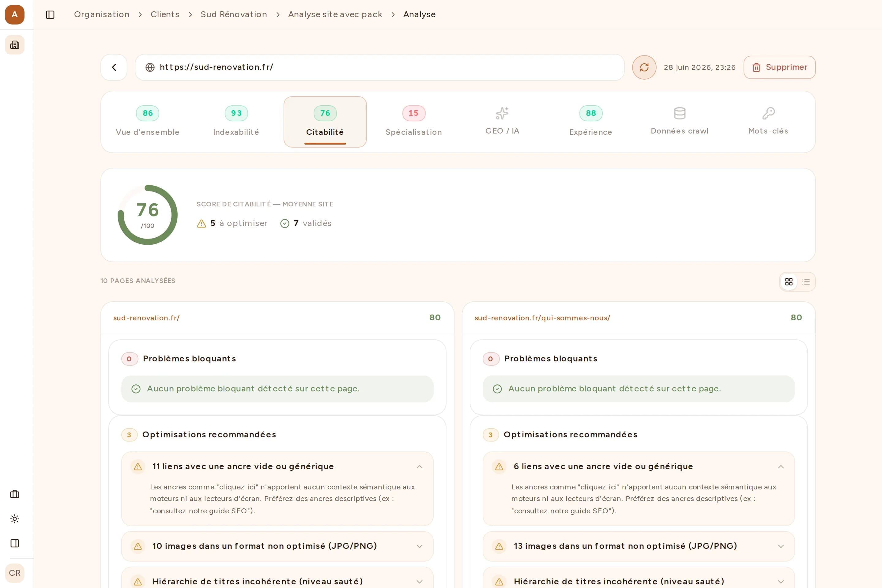Click check icon in homepage 'Aucun problème bloquant' banner

136,389
